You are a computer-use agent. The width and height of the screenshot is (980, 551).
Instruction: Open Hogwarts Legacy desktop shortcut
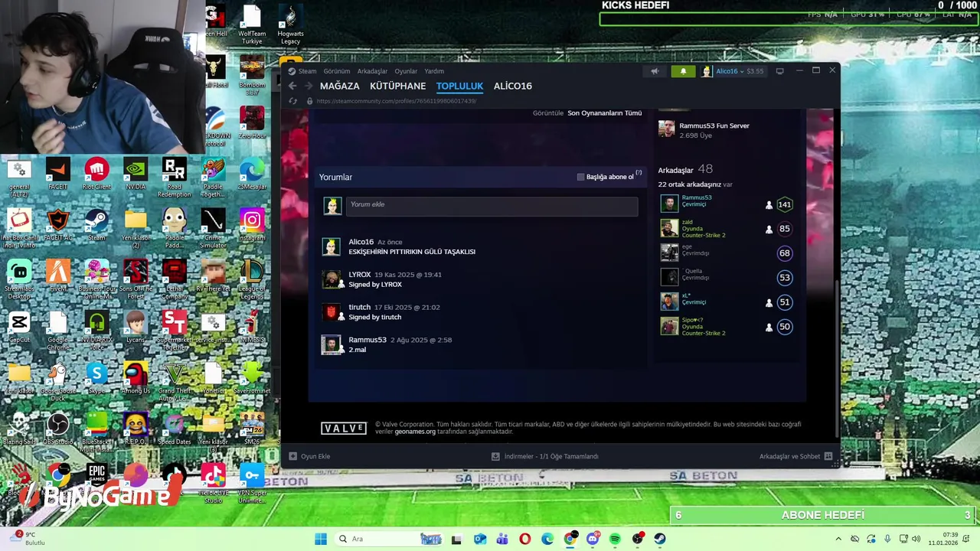click(x=290, y=24)
